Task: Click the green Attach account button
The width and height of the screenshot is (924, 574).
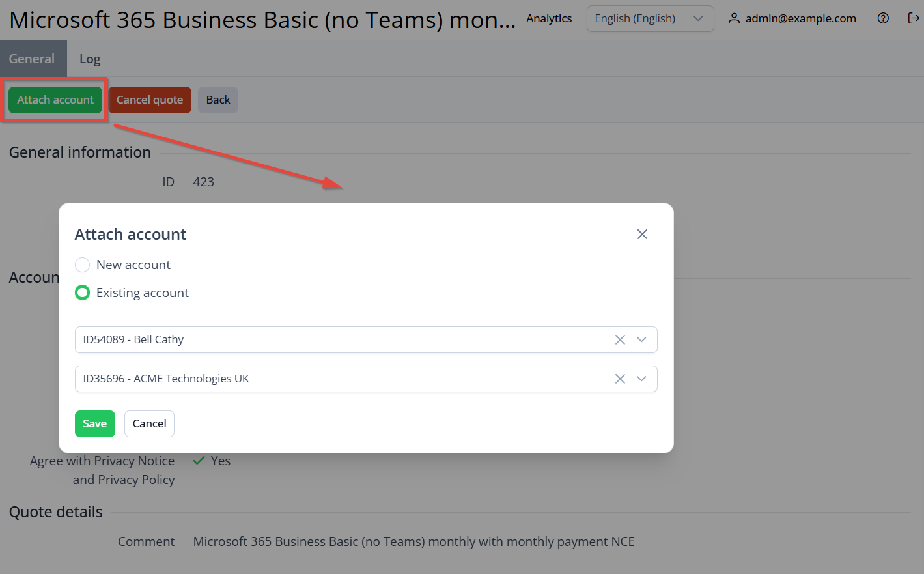Action: pyautogui.click(x=55, y=100)
